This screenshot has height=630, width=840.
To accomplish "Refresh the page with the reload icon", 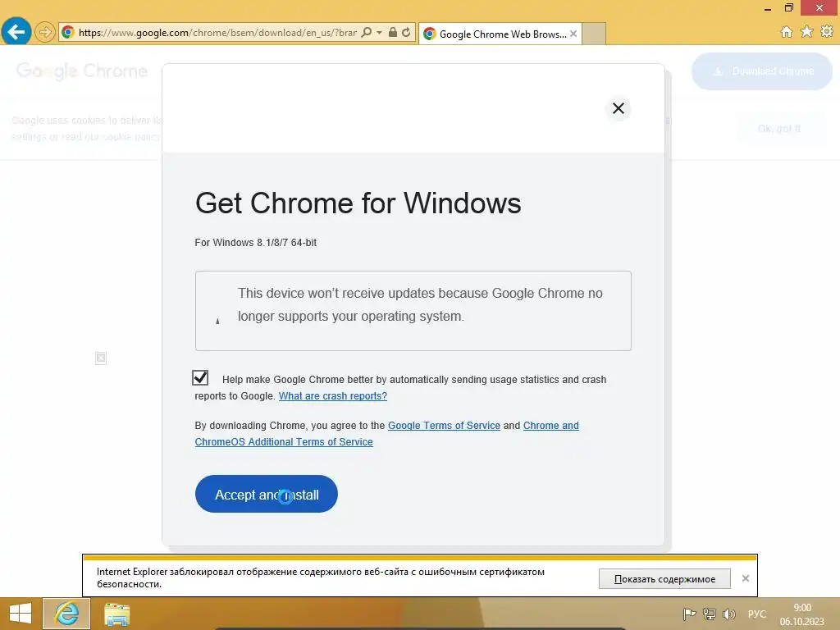I will (406, 33).
